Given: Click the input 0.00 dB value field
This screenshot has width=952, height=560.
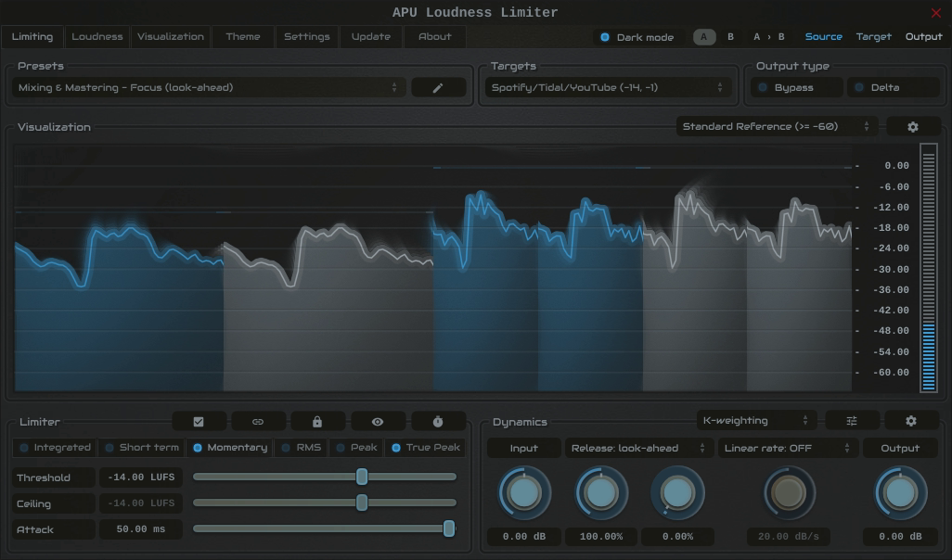Looking at the screenshot, I should tap(524, 536).
